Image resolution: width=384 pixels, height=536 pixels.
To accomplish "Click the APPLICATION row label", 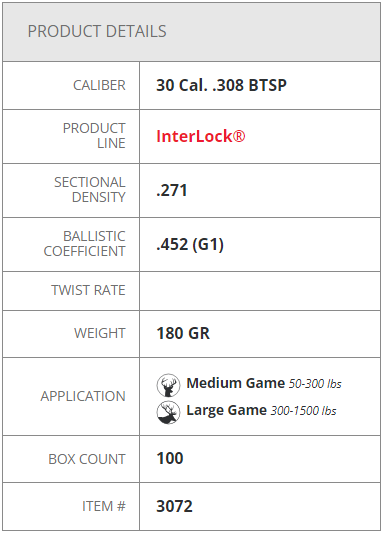I will pos(83,396).
